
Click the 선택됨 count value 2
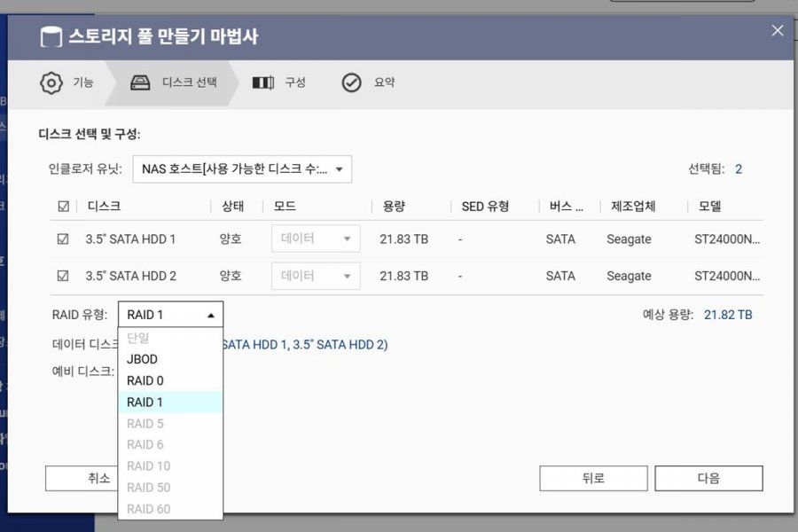[739, 169]
